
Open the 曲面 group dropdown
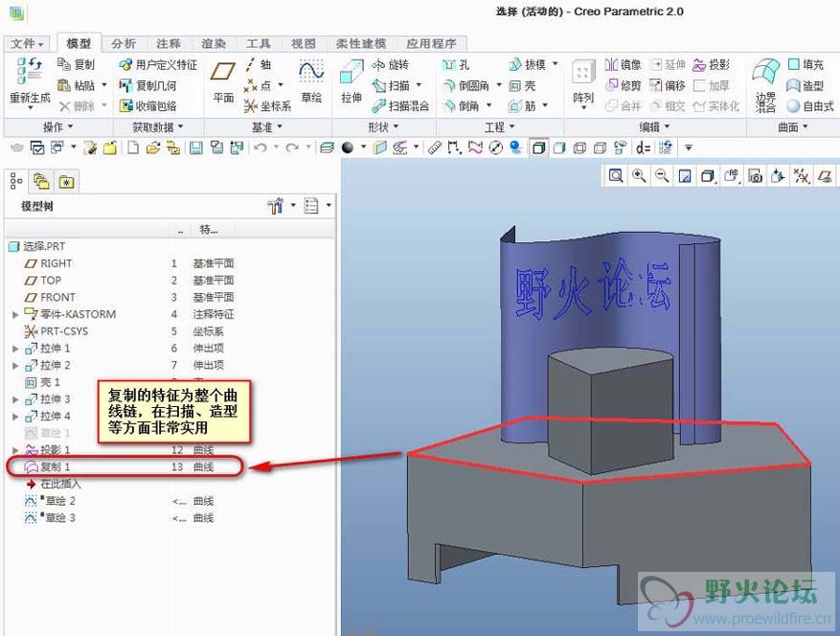793,127
